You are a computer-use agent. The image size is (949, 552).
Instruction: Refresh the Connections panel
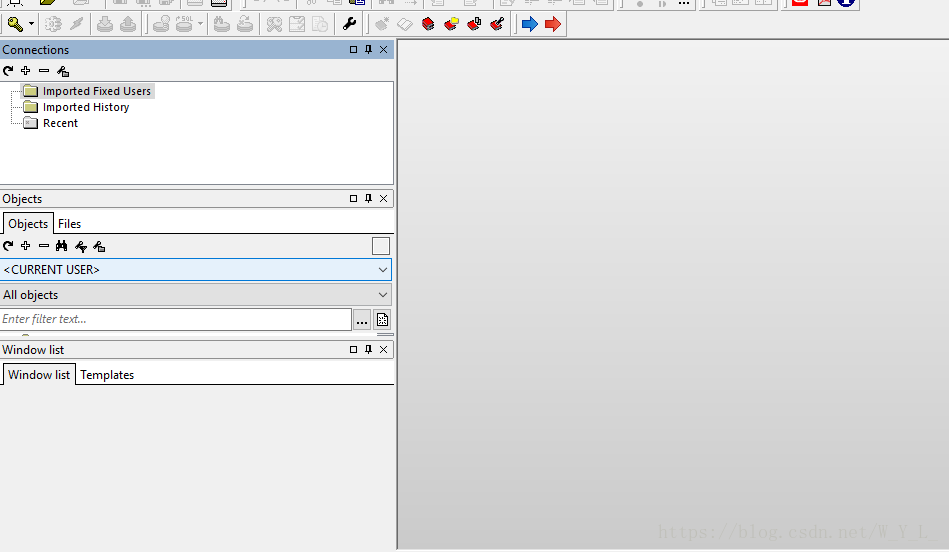coord(8,71)
